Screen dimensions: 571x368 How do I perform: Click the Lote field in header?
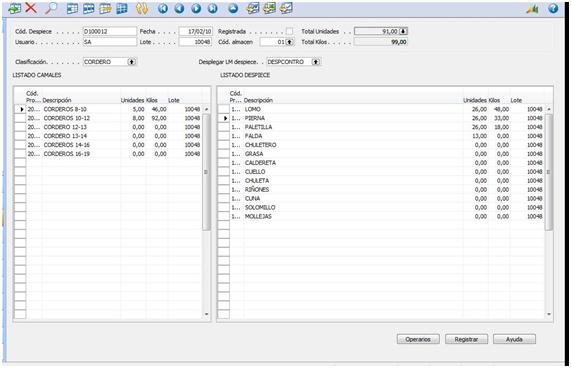(196, 42)
